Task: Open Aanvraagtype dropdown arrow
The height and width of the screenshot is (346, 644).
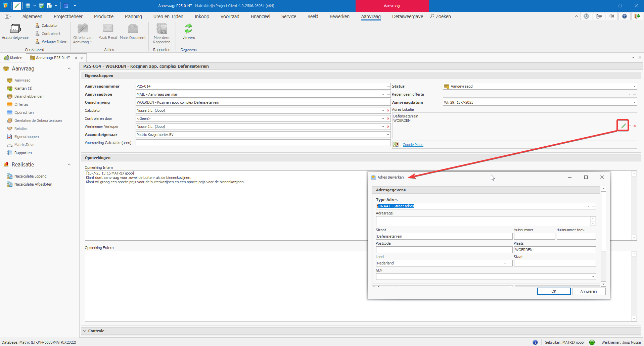Action: [383, 94]
